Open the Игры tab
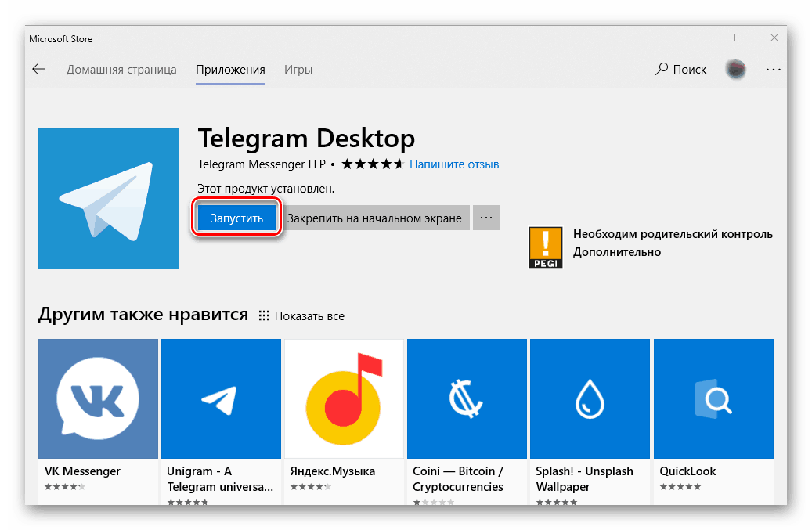Viewport: 812px width, 530px height. coord(298,70)
